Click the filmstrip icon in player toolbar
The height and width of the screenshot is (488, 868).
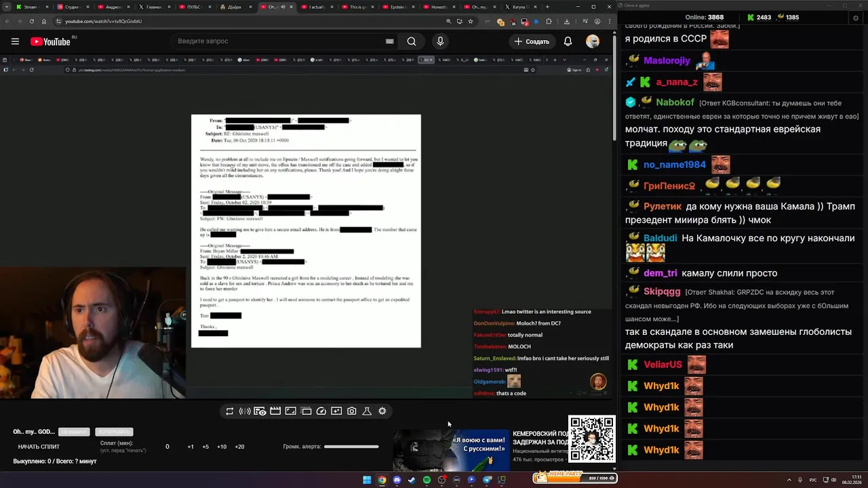click(x=306, y=411)
